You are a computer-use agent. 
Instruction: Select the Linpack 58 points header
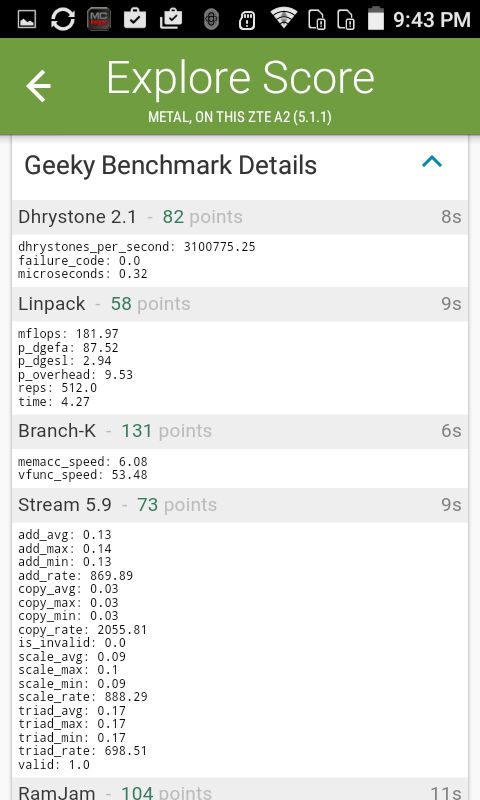pos(240,304)
